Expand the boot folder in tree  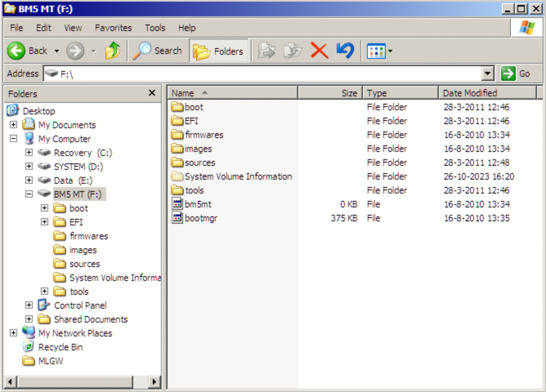(45, 208)
